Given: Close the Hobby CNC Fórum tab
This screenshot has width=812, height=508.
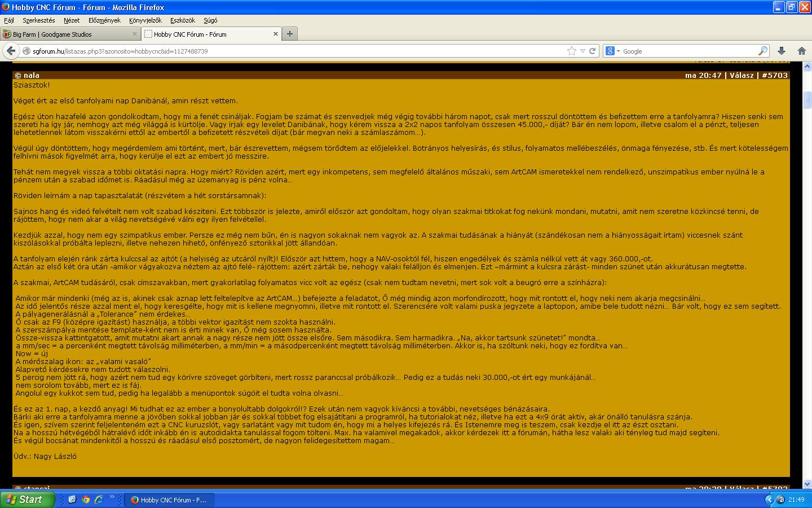Looking at the screenshot, I should click(x=276, y=34).
